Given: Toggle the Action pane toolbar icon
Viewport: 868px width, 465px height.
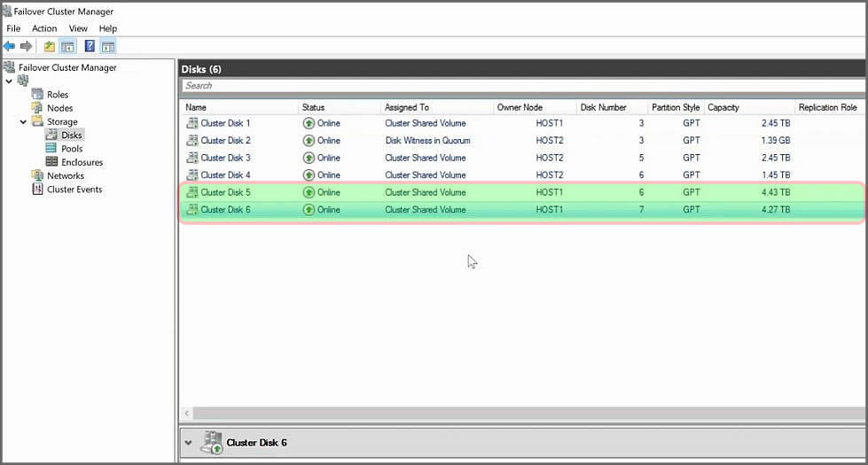Looking at the screenshot, I should pos(108,46).
